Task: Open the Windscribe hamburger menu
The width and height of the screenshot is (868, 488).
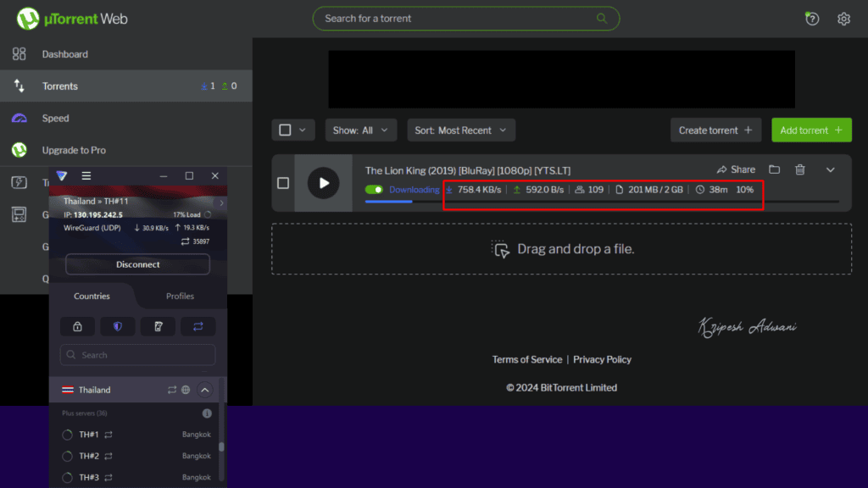Action: [x=86, y=175]
